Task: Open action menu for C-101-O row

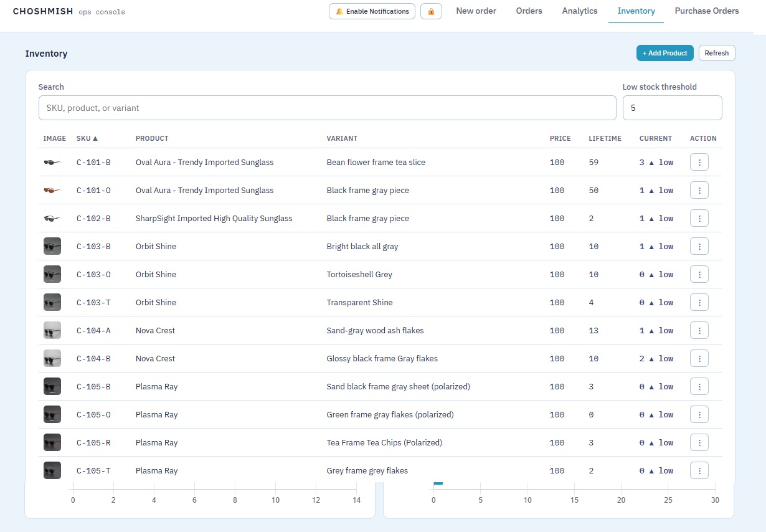Action: click(x=699, y=190)
